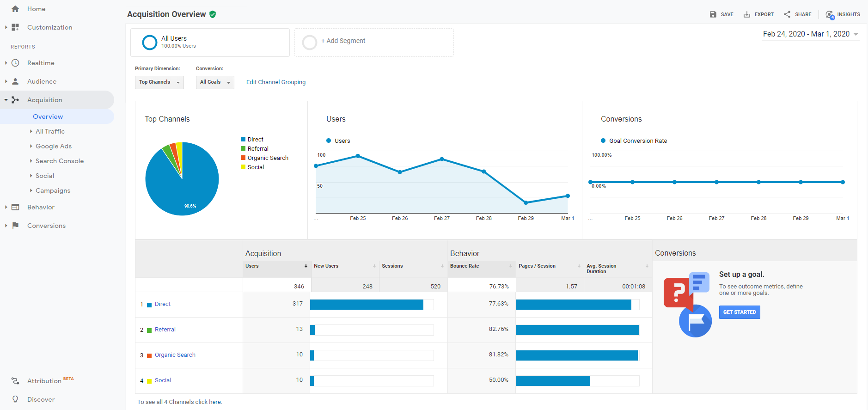Click the Social yellow legend swatch
Screen dimensions: 868x410
(x=243, y=167)
